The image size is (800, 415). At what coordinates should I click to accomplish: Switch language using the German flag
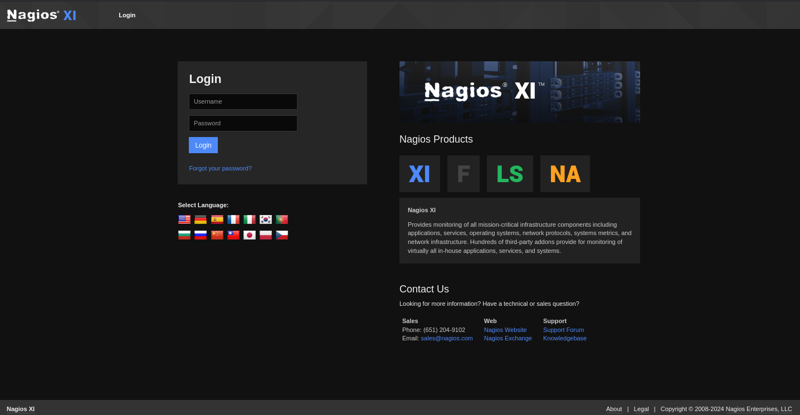point(201,219)
